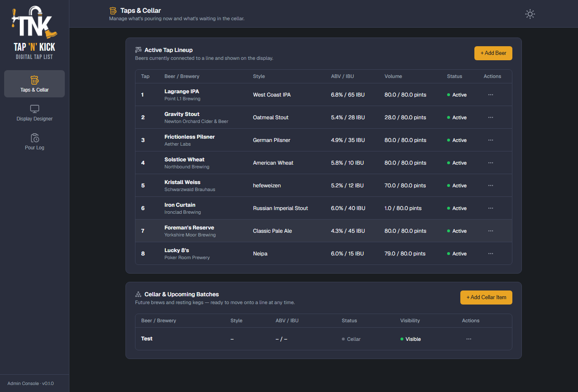Screen dimensions: 578x392
Task: Open Display Designer in sidebar
Action: 34,113
